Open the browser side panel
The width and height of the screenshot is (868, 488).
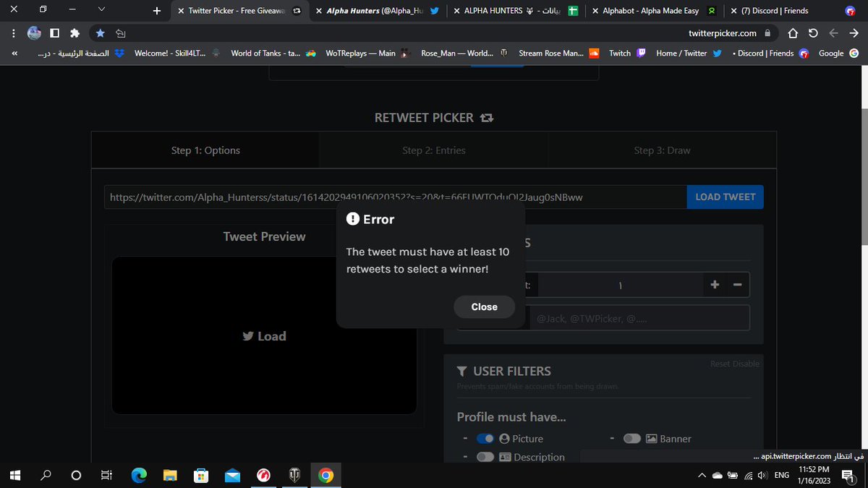tap(54, 33)
